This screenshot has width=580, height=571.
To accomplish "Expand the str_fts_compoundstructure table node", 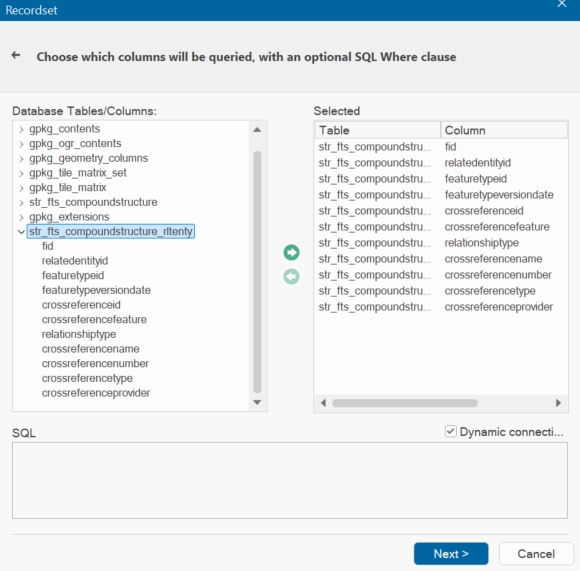I will click(21, 203).
